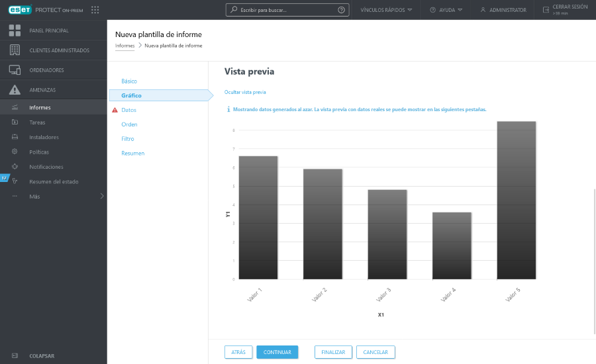Click the 12 notification badge
Image resolution: width=596 pixels, height=364 pixels.
click(4, 178)
